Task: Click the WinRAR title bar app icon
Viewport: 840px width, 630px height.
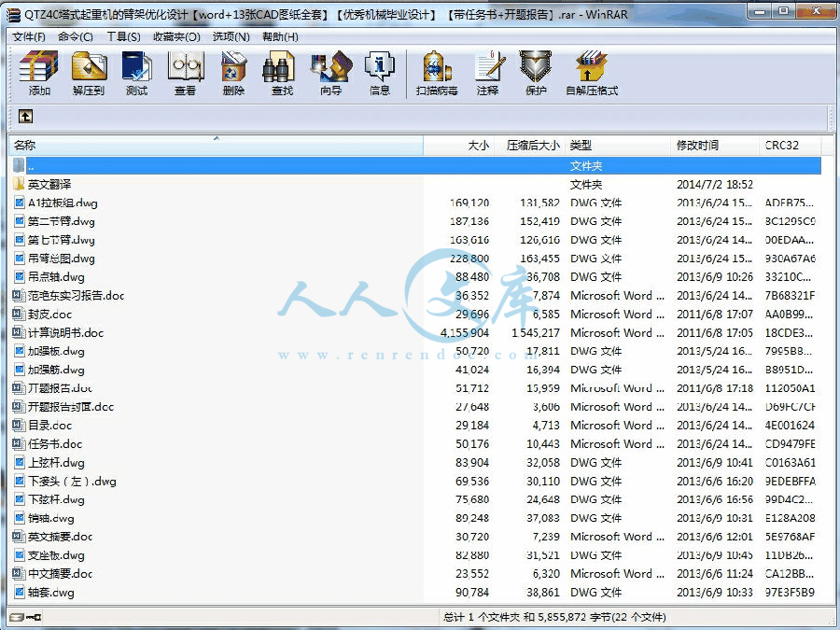Action: coord(13,14)
